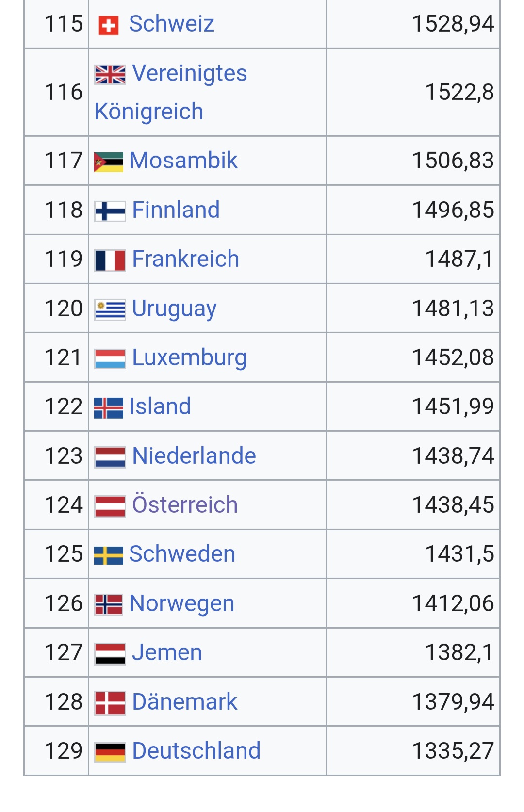This screenshot has height=812, width=524.
Task: Click the Norway flag icon
Action: (x=109, y=604)
